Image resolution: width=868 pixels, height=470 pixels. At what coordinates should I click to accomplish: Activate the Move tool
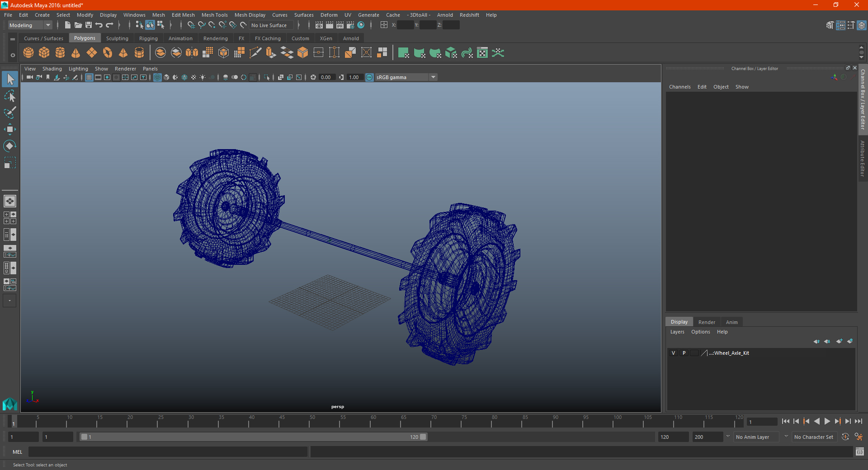pos(10,129)
